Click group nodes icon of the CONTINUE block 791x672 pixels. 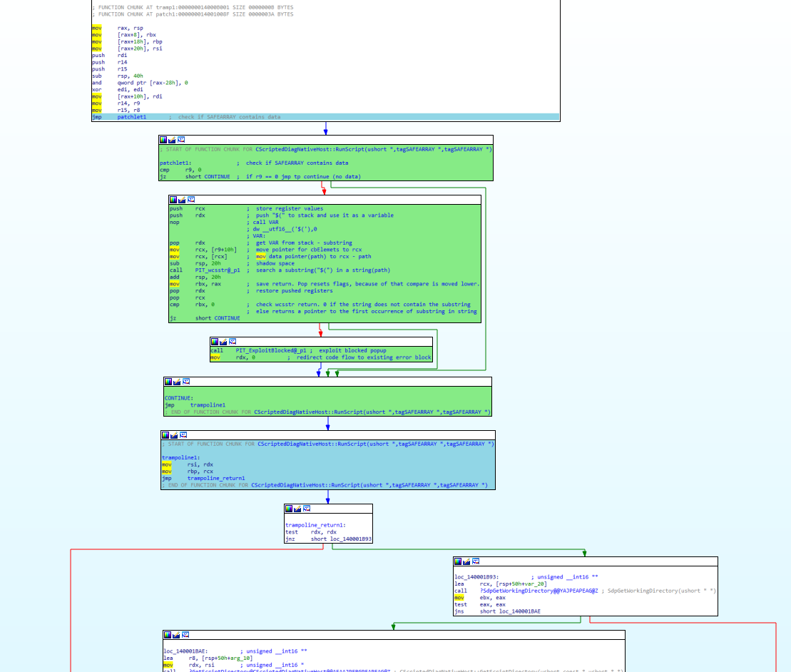[x=186, y=382]
